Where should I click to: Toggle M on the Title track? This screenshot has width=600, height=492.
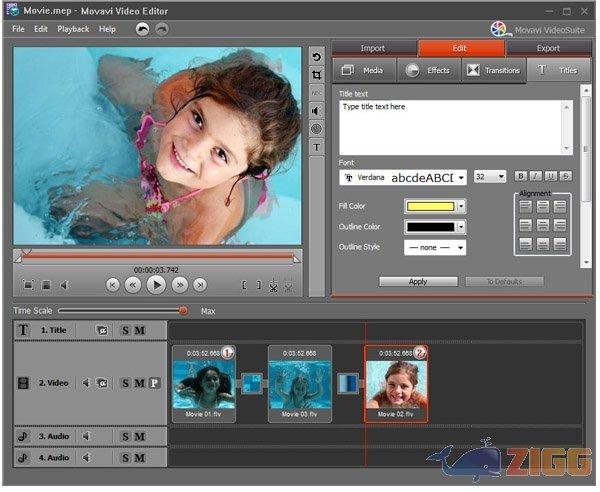[x=140, y=330]
